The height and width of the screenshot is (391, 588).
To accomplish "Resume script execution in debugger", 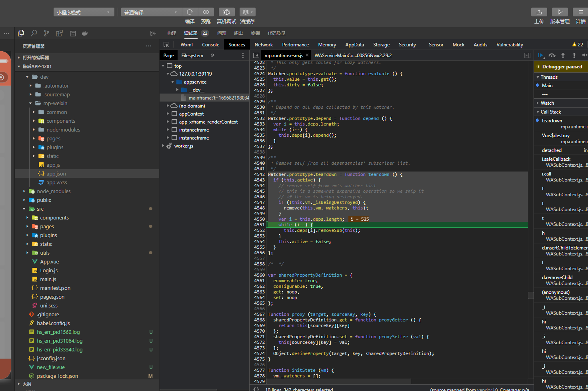I will 540,55.
